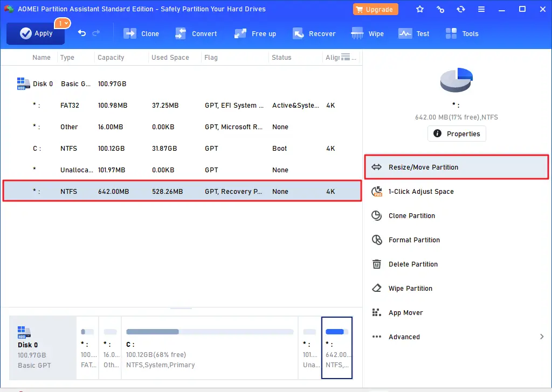
Task: Select the FAT partition block in disk map
Action: 87,348
